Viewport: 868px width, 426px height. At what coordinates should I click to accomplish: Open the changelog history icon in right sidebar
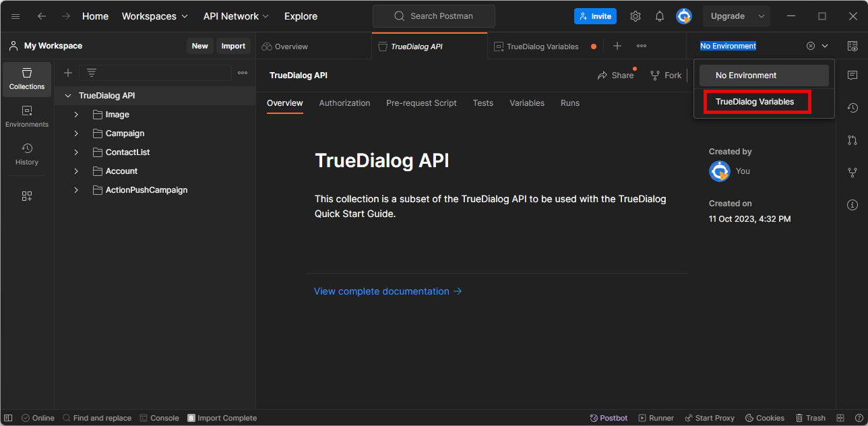pos(852,108)
